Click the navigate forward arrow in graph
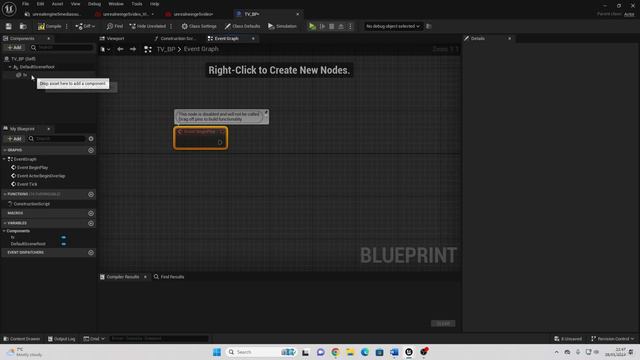Viewport: 640px width, 360px height. pos(133,49)
